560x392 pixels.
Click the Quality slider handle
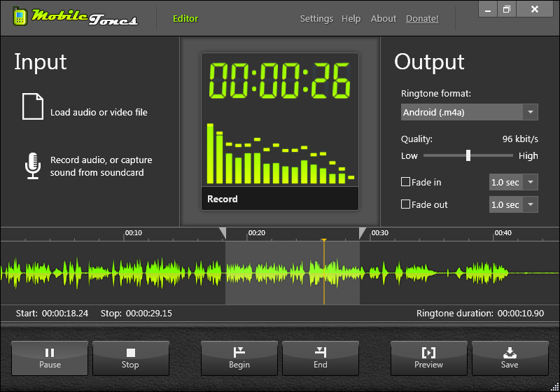point(468,155)
